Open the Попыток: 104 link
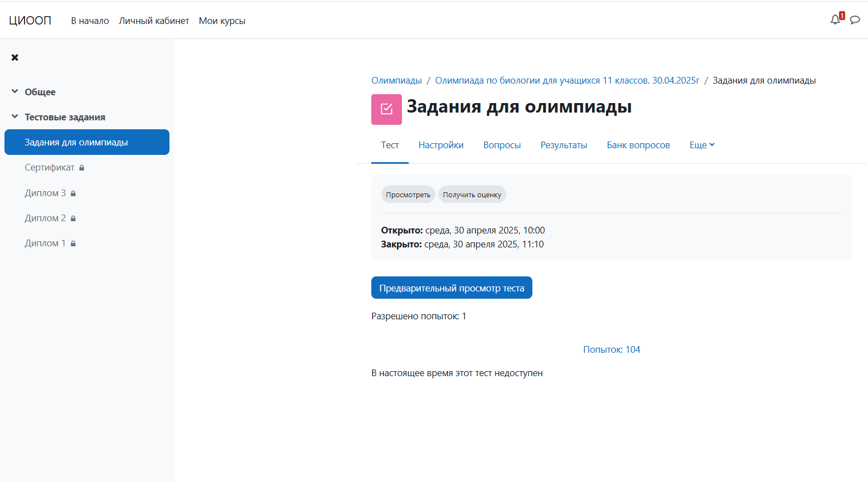The height and width of the screenshot is (482, 868). click(x=612, y=349)
